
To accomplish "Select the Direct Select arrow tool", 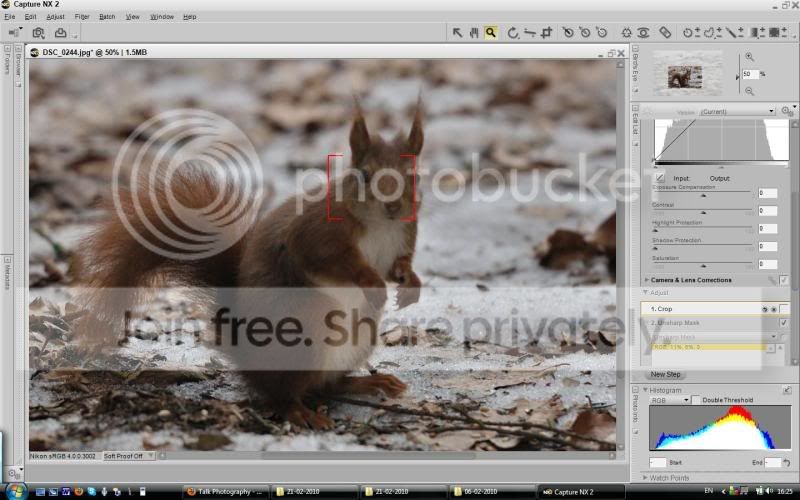I will tap(457, 33).
